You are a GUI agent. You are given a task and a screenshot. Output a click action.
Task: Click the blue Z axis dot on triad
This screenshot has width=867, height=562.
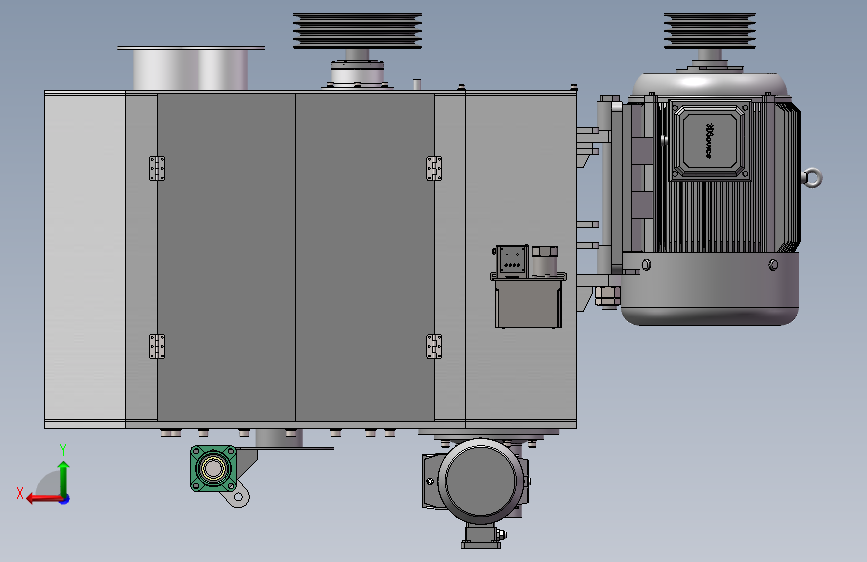pyautogui.click(x=65, y=499)
